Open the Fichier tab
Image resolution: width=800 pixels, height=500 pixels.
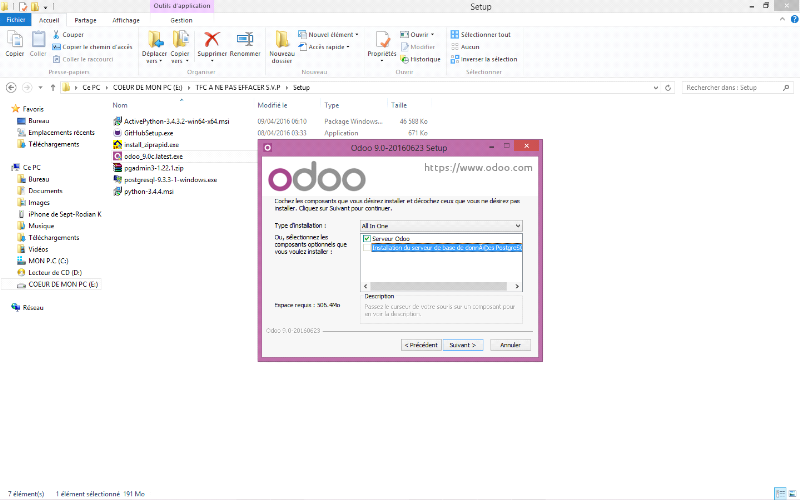point(16,20)
